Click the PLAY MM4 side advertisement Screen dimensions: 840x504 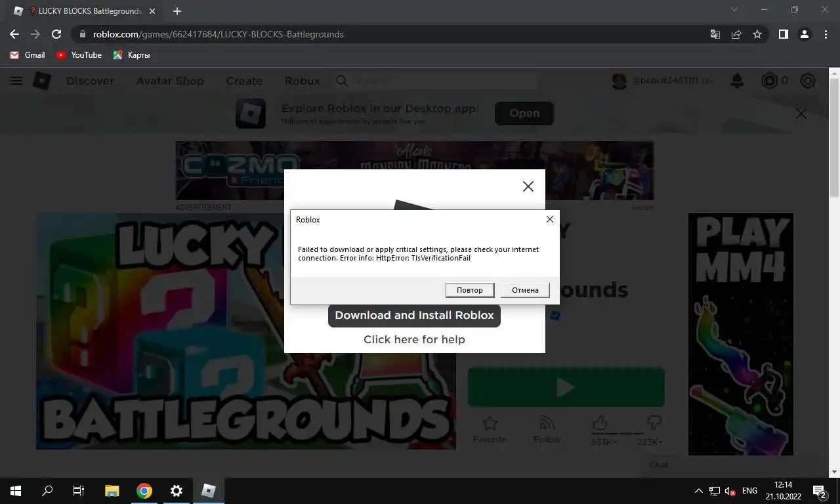740,334
